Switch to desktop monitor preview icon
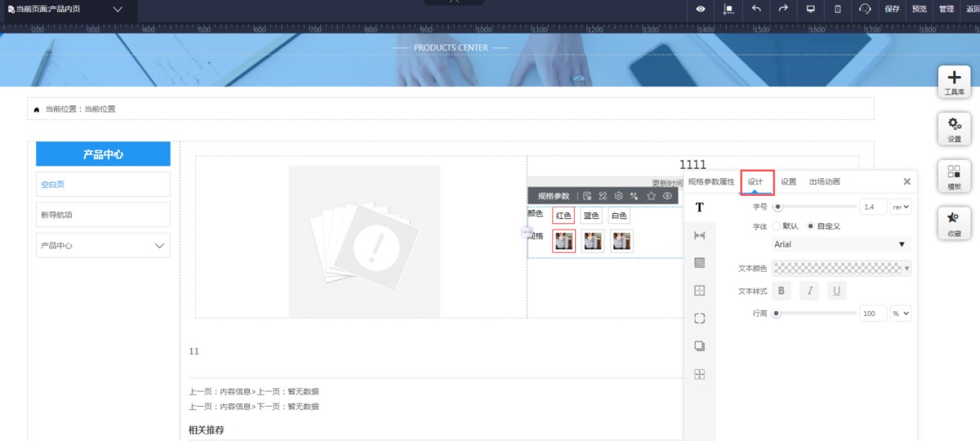Image resolution: width=980 pixels, height=441 pixels. pos(810,9)
